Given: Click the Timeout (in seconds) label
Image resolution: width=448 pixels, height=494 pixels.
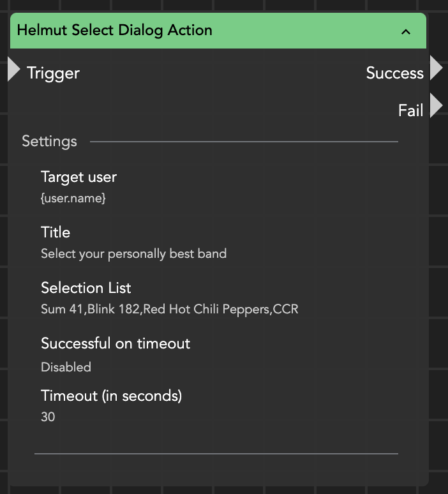Looking at the screenshot, I should tap(112, 396).
